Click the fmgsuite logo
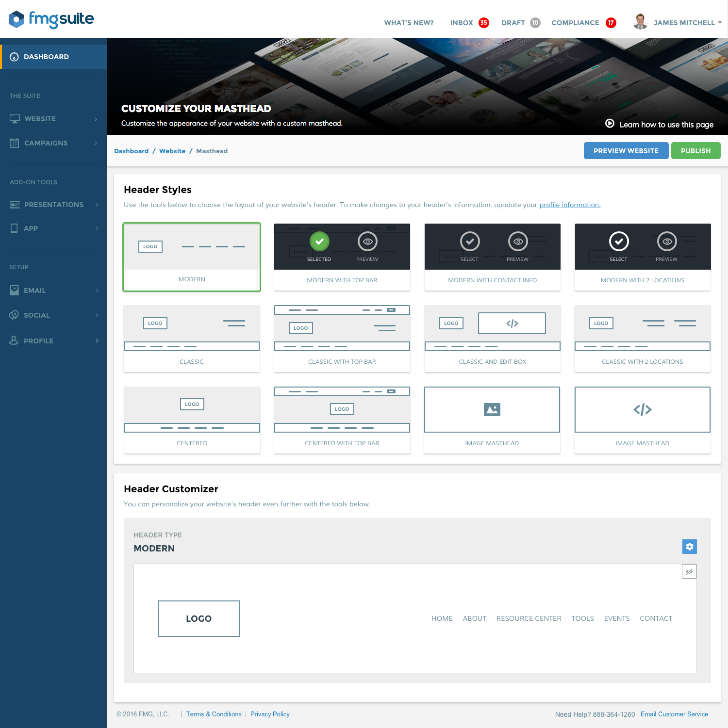The image size is (728, 728). click(x=51, y=19)
